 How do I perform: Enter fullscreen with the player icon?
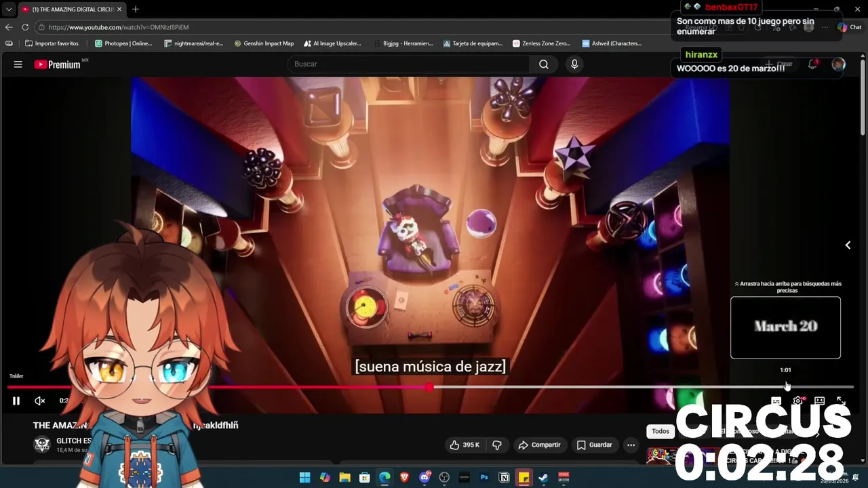841,401
